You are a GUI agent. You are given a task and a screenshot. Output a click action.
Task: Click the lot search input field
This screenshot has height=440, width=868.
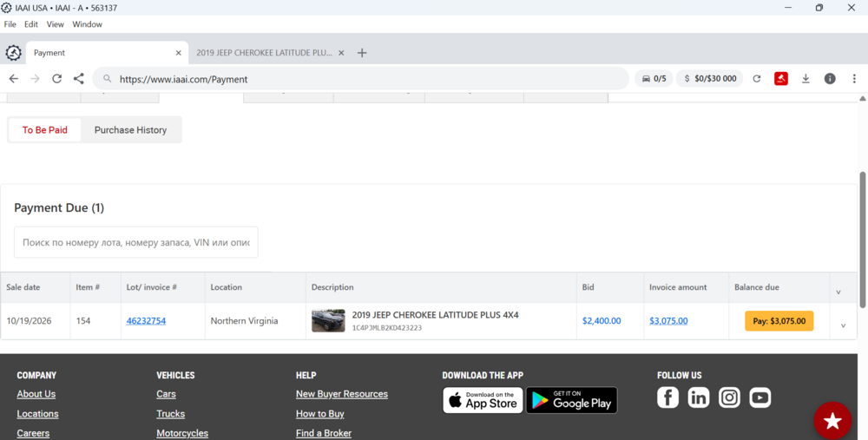(x=136, y=242)
